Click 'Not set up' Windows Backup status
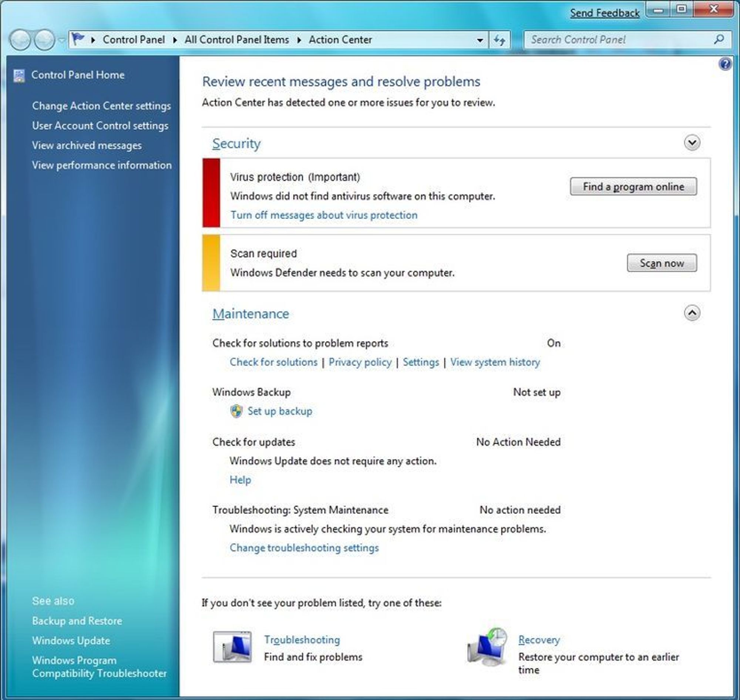Viewport: 740px width, 700px height. tap(536, 392)
